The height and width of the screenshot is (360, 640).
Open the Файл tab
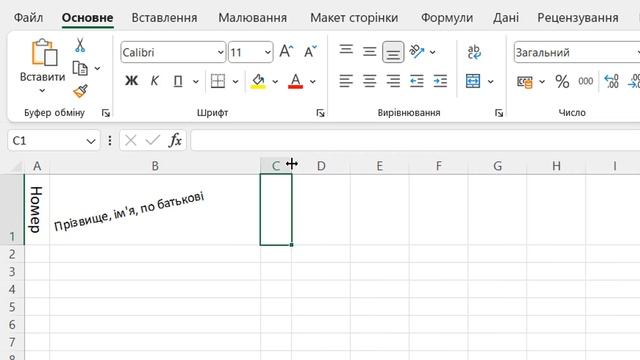pos(28,18)
